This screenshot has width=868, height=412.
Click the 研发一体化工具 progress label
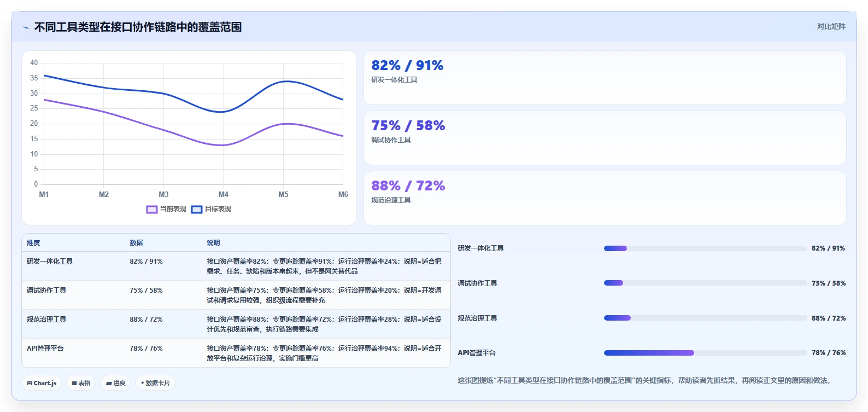pos(481,248)
